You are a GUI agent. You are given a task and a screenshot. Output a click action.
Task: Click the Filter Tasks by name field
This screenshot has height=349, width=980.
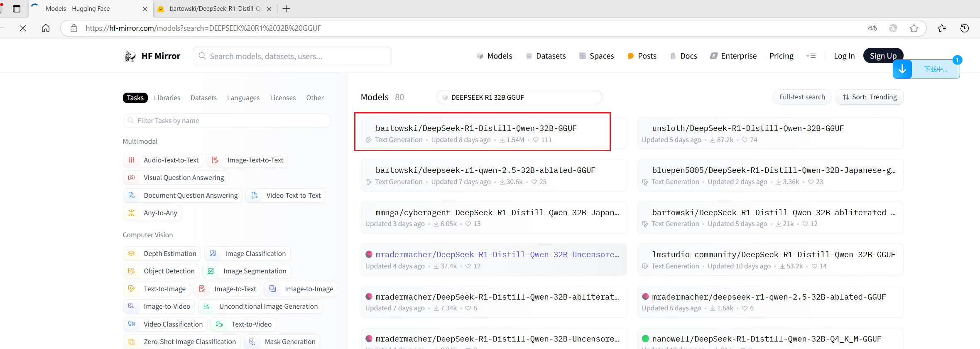(x=227, y=120)
